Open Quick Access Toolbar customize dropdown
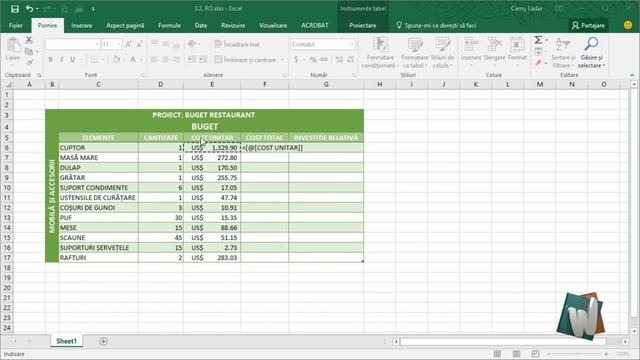 click(x=93, y=9)
